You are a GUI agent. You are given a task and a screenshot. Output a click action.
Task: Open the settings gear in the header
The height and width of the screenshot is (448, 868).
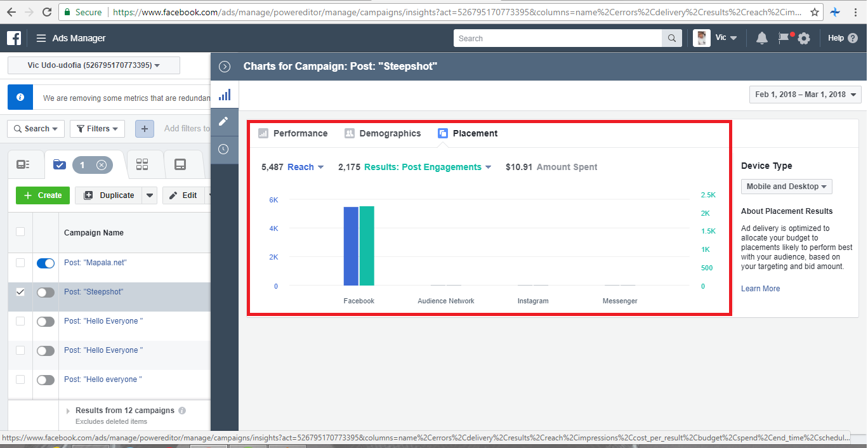coord(804,38)
